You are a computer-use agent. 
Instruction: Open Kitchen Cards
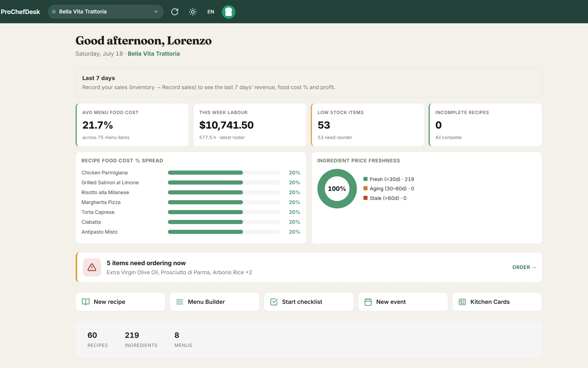(497, 302)
